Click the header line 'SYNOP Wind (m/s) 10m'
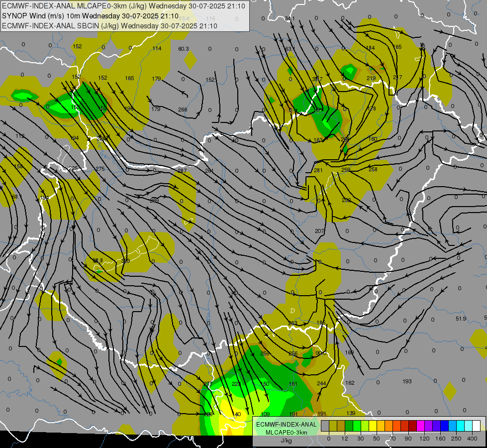This screenshot has height=448, width=487. click(41, 16)
